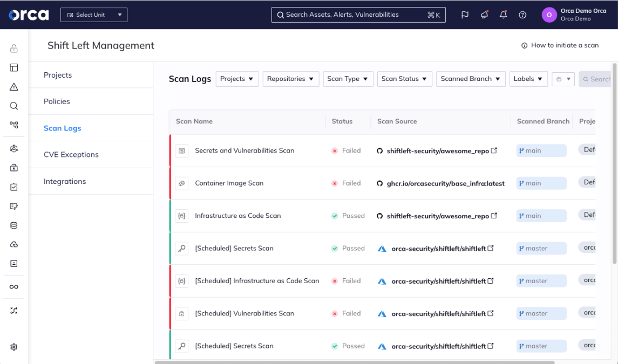Open the cloud upload sidebar icon
This screenshot has height=364, width=618.
click(14, 244)
